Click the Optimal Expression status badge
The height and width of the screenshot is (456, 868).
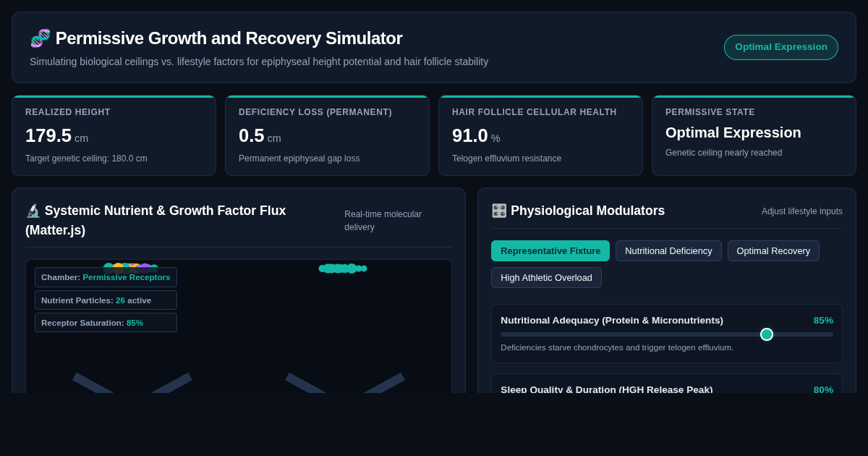[x=781, y=47]
